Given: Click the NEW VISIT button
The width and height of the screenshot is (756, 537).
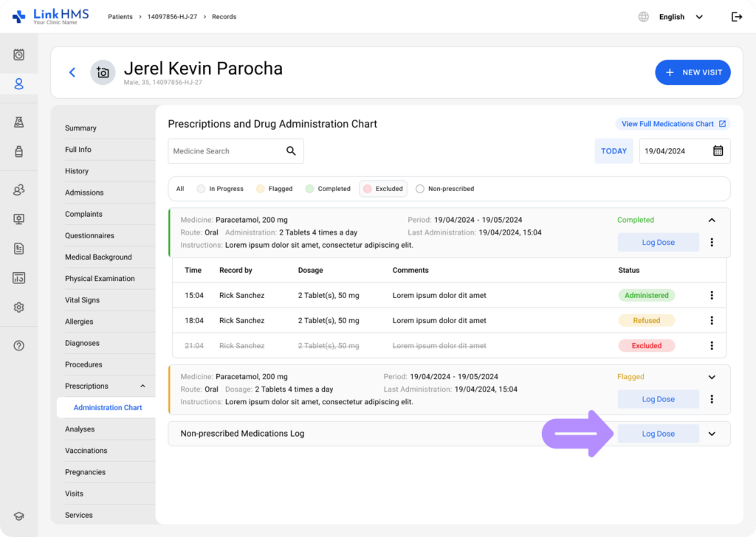Looking at the screenshot, I should tap(693, 72).
